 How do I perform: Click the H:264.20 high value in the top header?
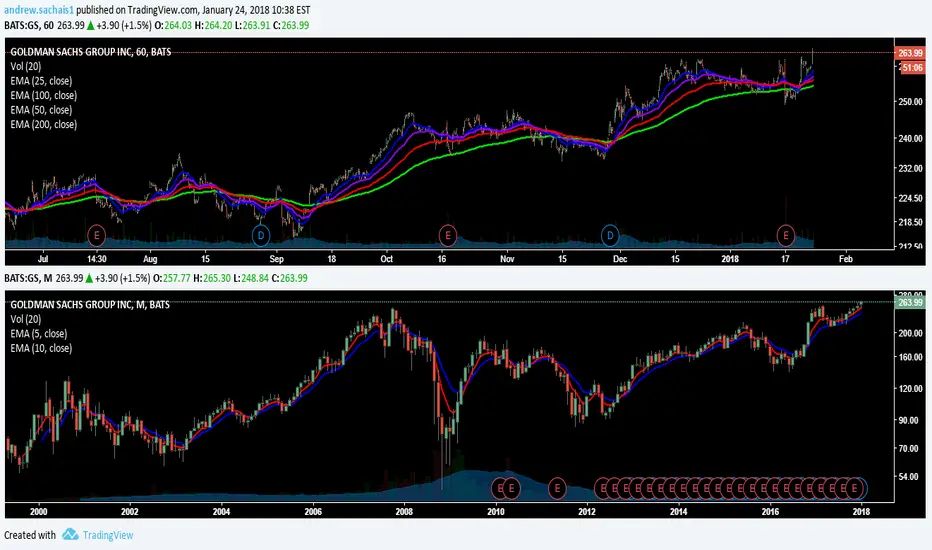tap(212, 26)
